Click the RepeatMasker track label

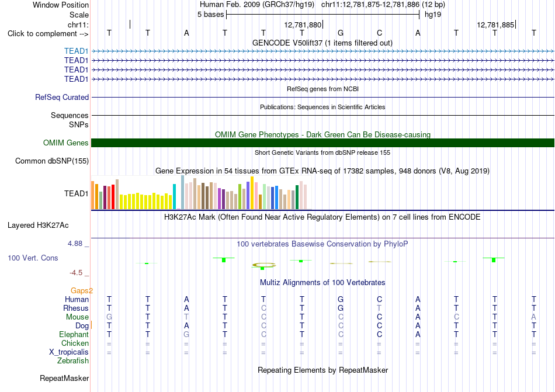tap(64, 378)
